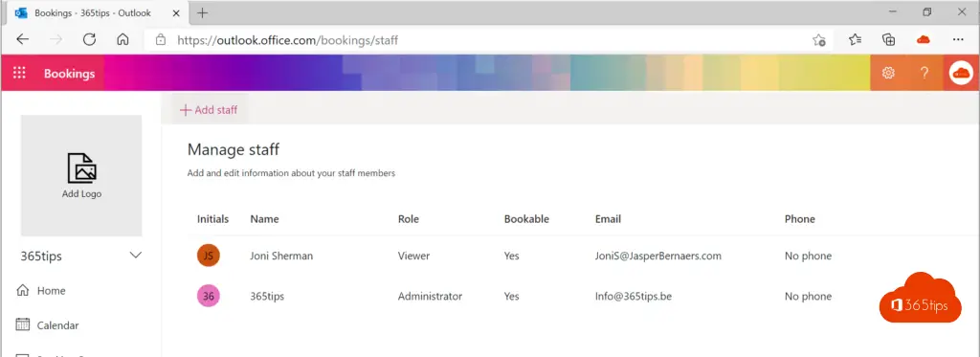This screenshot has height=357, width=980.
Task: Click the Administrator role cell
Action: (430, 297)
